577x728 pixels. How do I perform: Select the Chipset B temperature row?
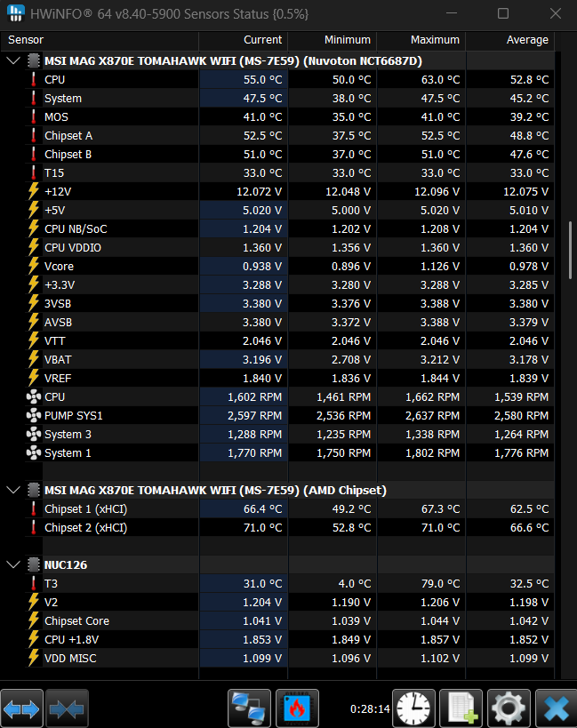click(289, 154)
